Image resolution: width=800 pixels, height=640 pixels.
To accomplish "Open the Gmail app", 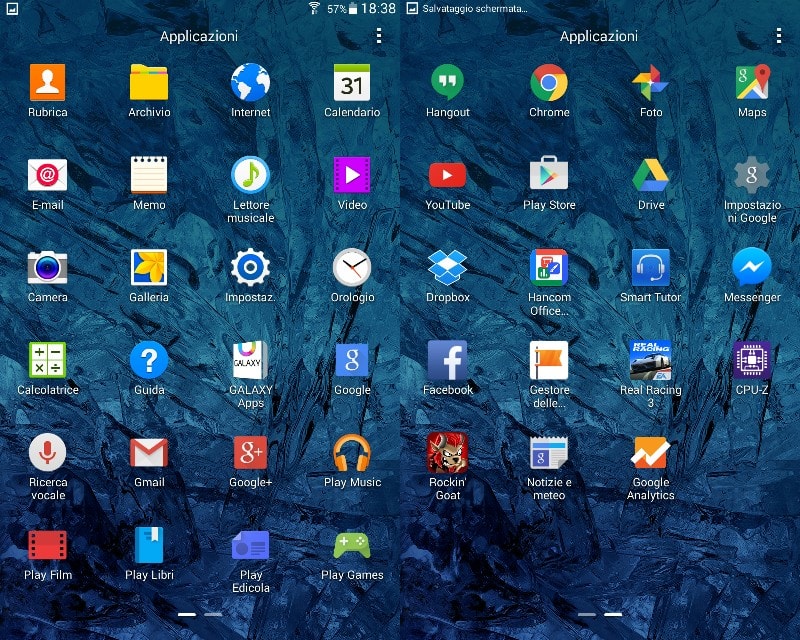I will coord(148,453).
